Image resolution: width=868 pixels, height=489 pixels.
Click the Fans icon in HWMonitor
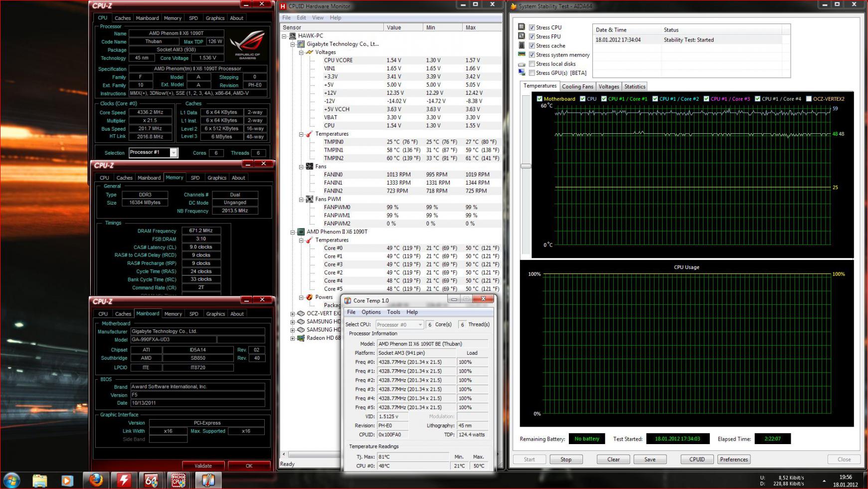click(x=309, y=166)
